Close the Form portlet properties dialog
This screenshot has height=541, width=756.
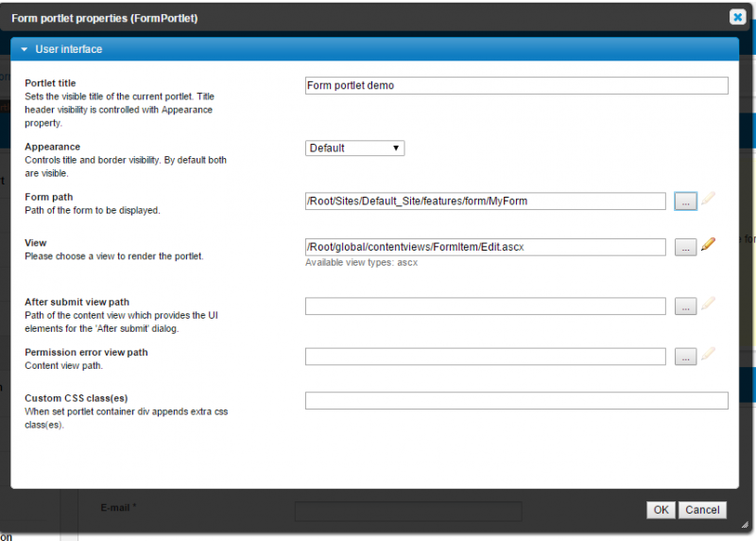(x=737, y=17)
